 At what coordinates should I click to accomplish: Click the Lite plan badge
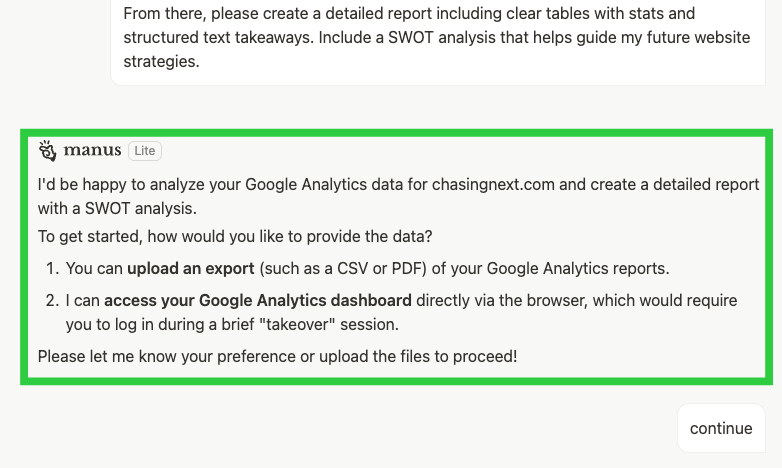(x=145, y=151)
